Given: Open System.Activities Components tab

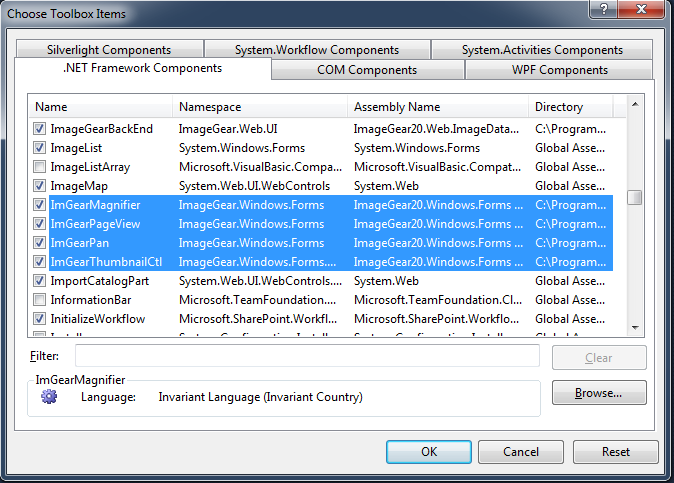Looking at the screenshot, I should [542, 49].
